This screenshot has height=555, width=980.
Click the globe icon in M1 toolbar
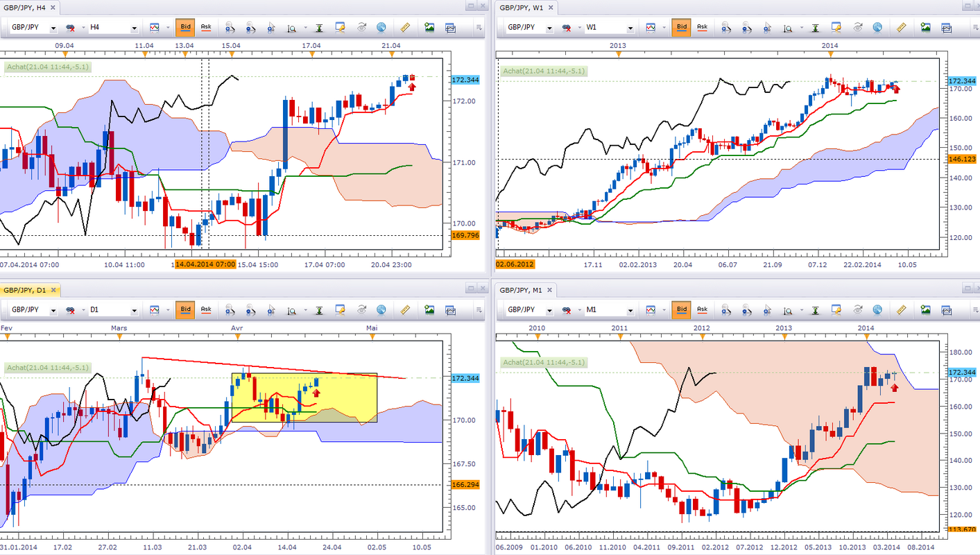(x=877, y=310)
